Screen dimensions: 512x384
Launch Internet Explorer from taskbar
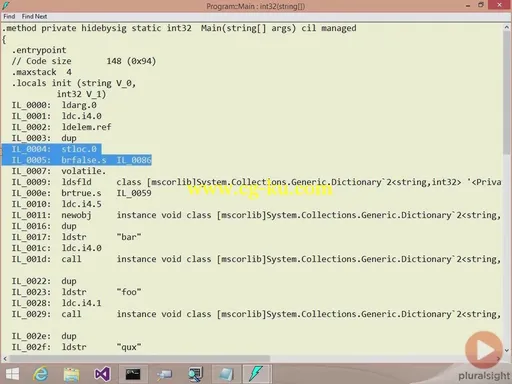41,374
